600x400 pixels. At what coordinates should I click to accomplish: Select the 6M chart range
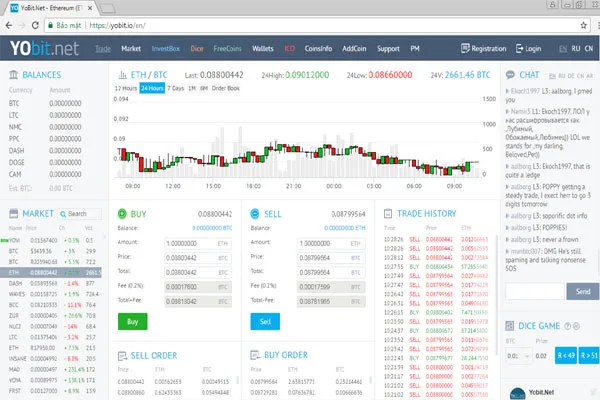(204, 88)
